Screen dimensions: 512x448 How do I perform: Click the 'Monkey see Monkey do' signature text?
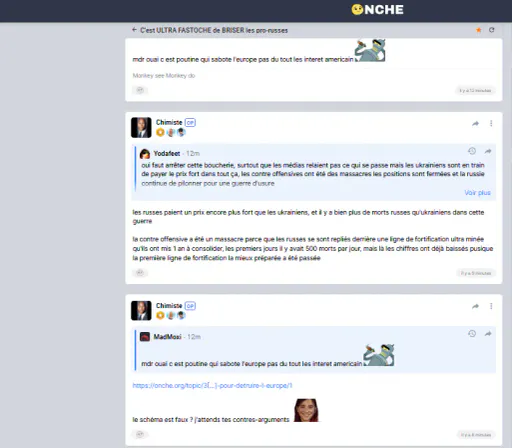164,76
